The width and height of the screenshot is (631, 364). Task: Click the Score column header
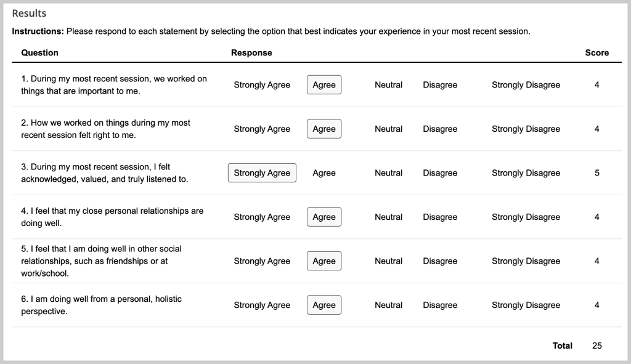click(x=596, y=53)
